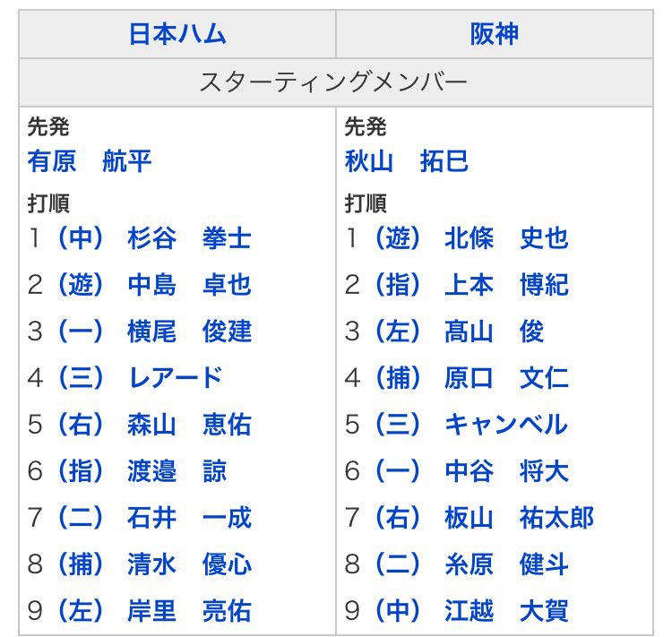672x637 pixels.
Task: Click the レアード player link
Action: pyautogui.click(x=174, y=378)
